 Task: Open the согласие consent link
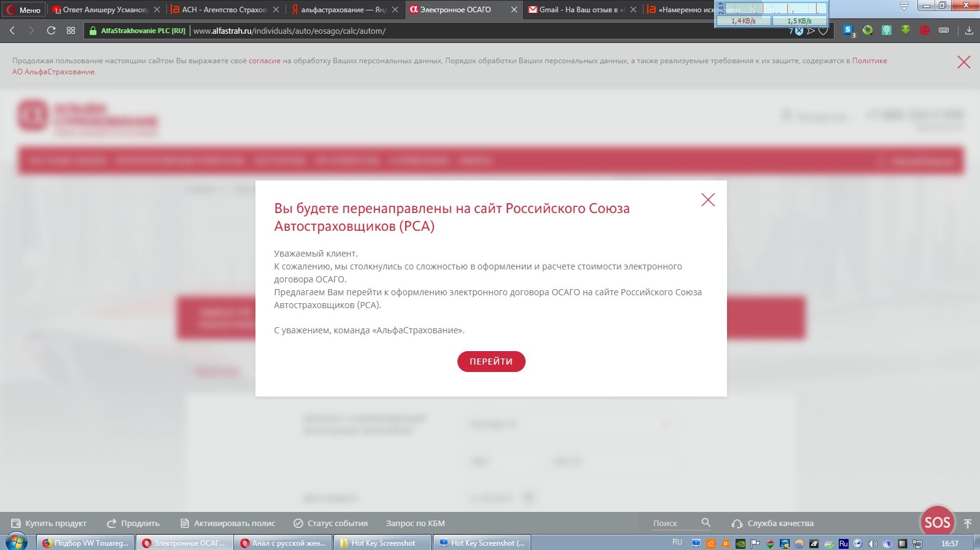point(264,61)
